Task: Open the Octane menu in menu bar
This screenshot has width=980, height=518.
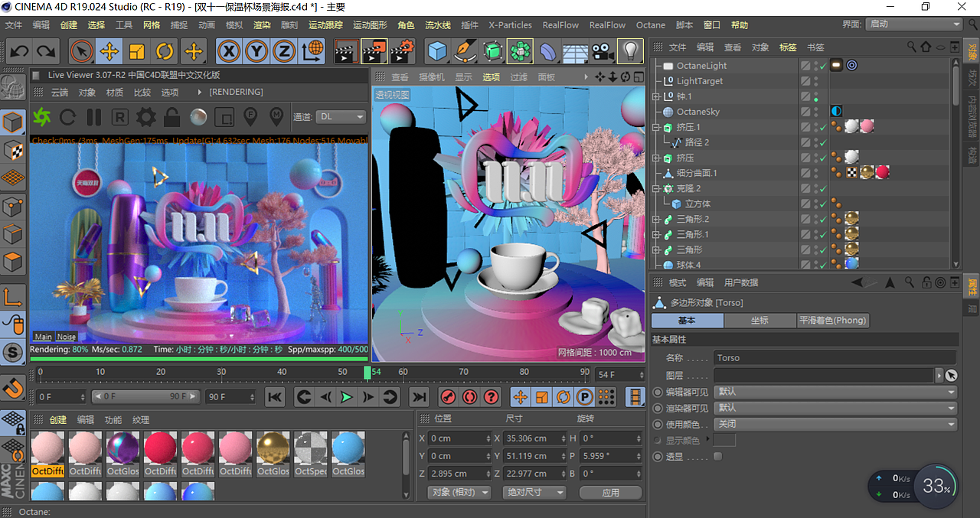Action: [x=651, y=25]
